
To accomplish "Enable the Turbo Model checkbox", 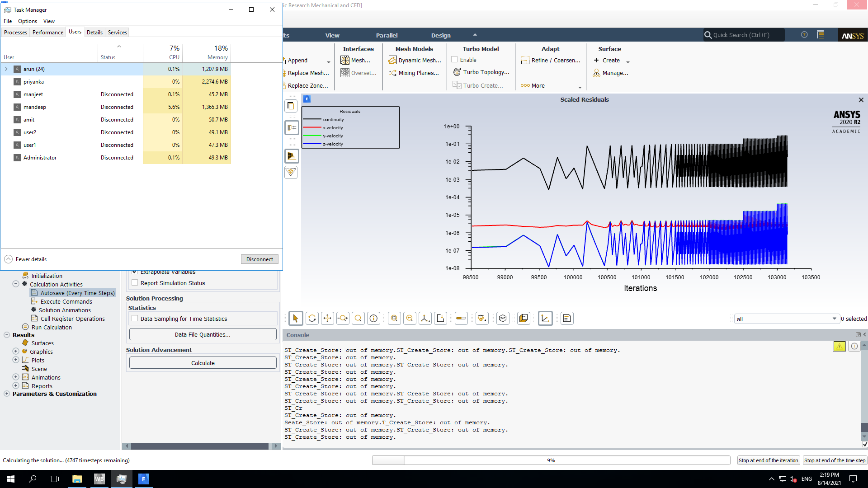I will 454,60.
